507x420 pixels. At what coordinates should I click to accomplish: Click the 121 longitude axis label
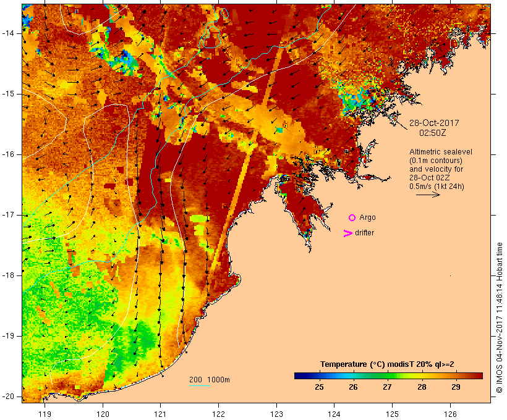[x=160, y=414]
